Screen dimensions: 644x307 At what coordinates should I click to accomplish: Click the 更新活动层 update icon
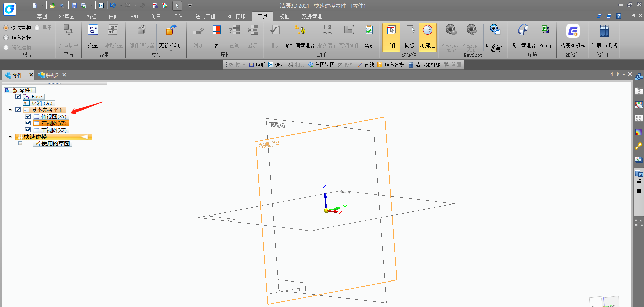click(x=171, y=31)
